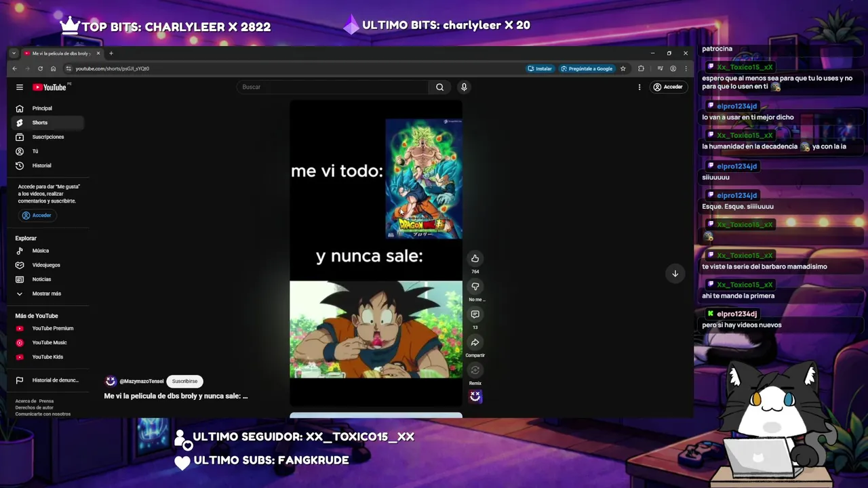Open Suscripciones in sidebar
868x488 pixels.
[x=47, y=137]
